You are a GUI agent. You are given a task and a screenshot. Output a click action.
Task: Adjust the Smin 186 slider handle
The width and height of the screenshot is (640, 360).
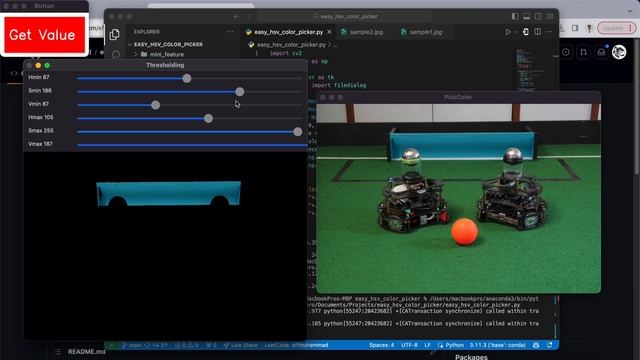point(240,92)
